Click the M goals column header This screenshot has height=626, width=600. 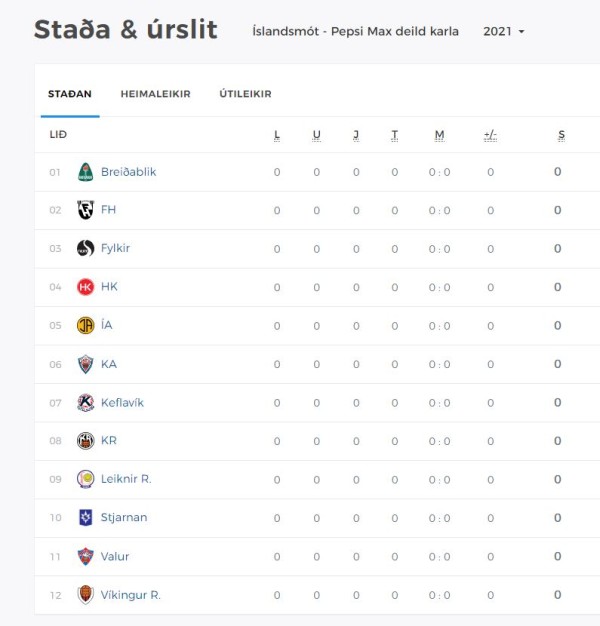pyautogui.click(x=440, y=135)
